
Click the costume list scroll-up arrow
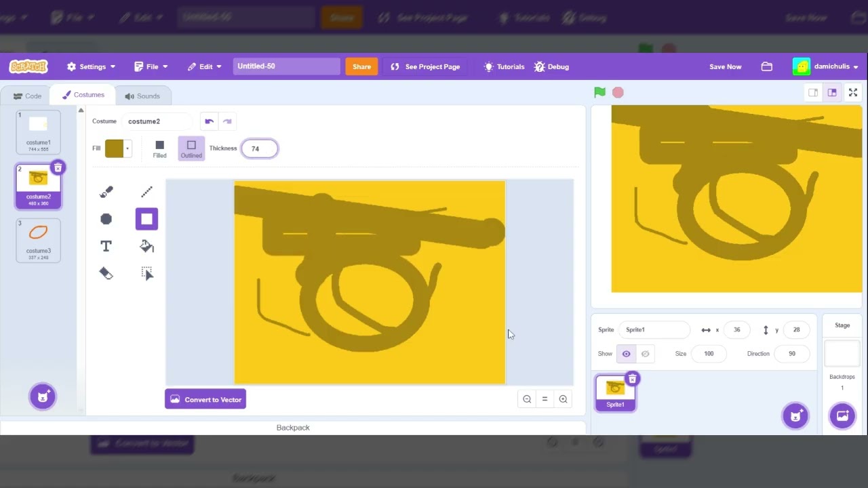pyautogui.click(x=81, y=110)
